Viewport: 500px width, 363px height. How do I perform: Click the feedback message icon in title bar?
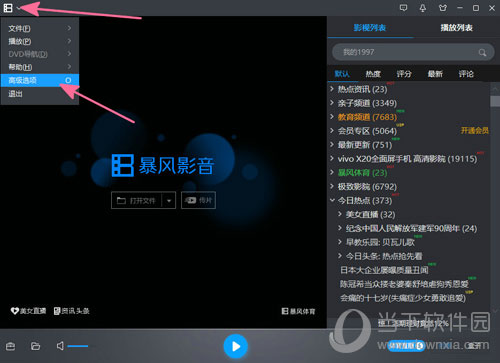[403, 8]
